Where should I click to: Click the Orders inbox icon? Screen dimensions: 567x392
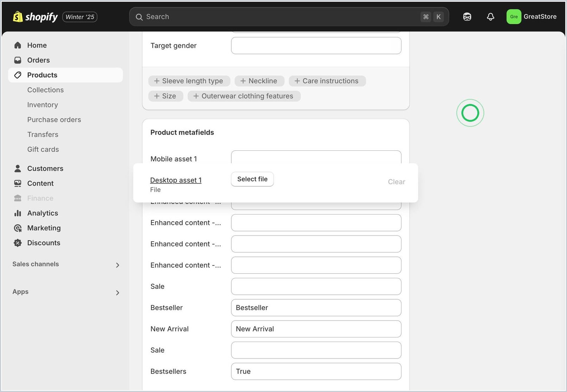(18, 60)
